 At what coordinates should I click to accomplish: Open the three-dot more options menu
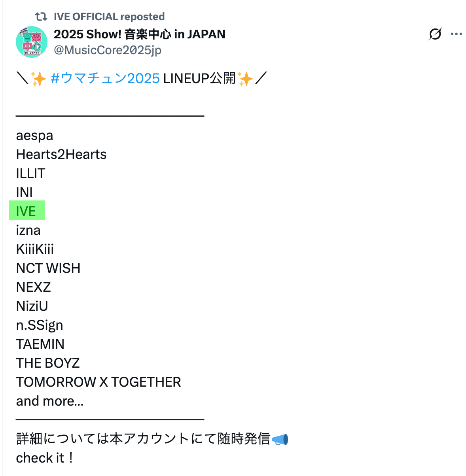pyautogui.click(x=456, y=34)
